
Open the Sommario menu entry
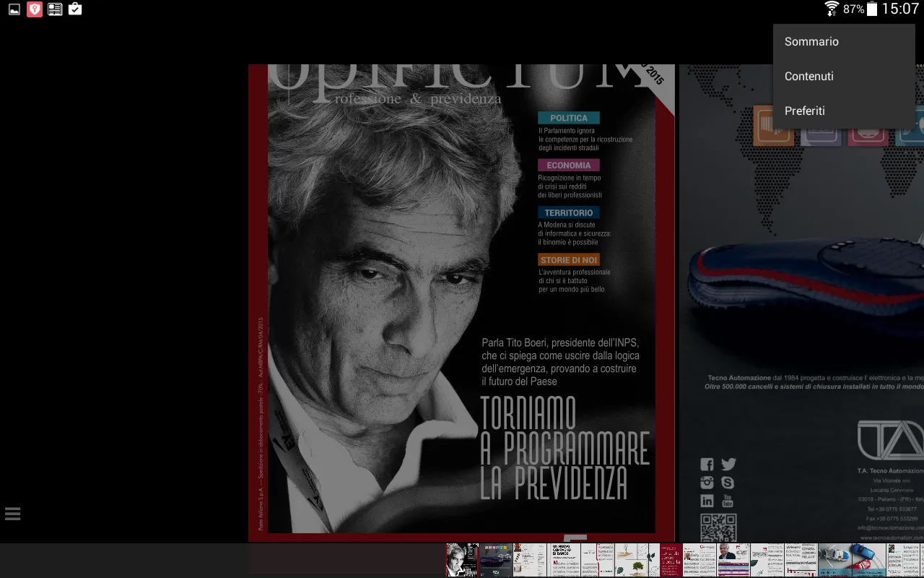844,42
